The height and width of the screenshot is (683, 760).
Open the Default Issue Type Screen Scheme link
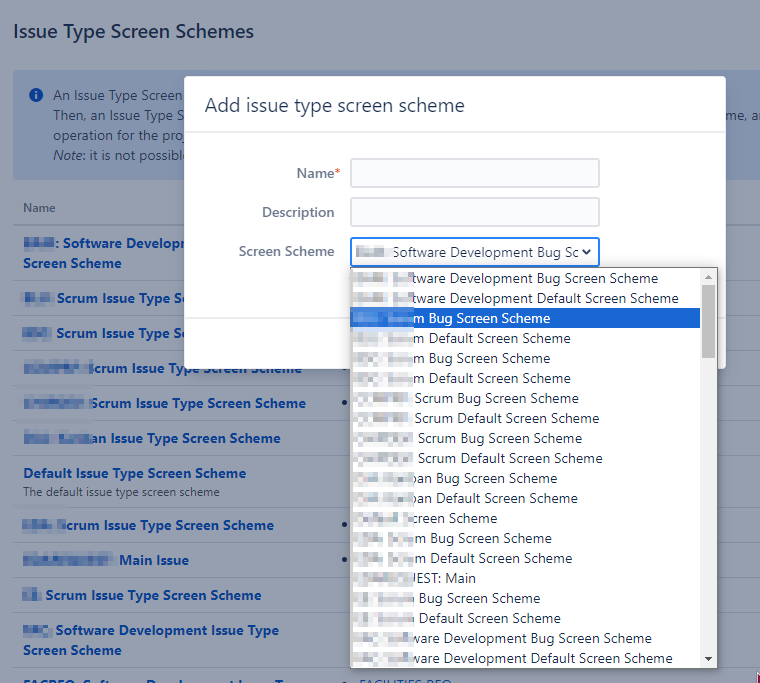pos(134,473)
